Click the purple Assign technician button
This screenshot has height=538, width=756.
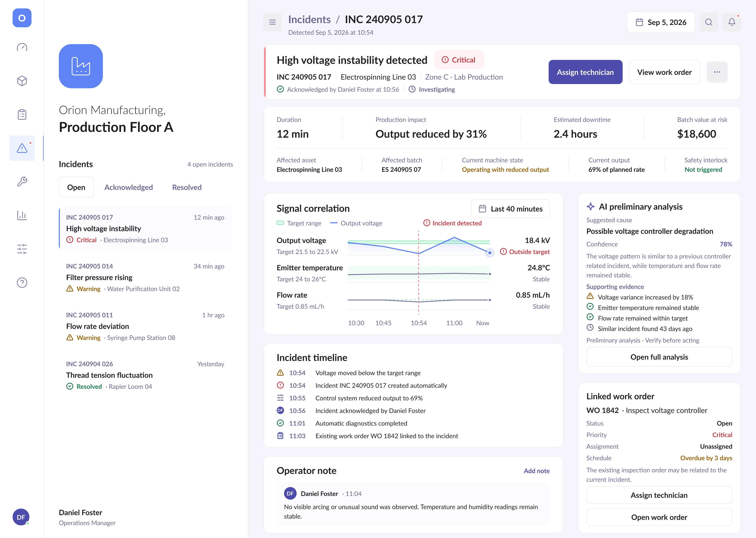tap(585, 72)
